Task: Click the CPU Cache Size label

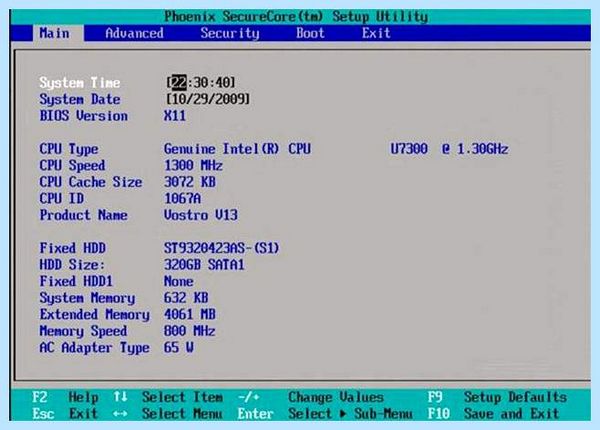Action: click(91, 182)
